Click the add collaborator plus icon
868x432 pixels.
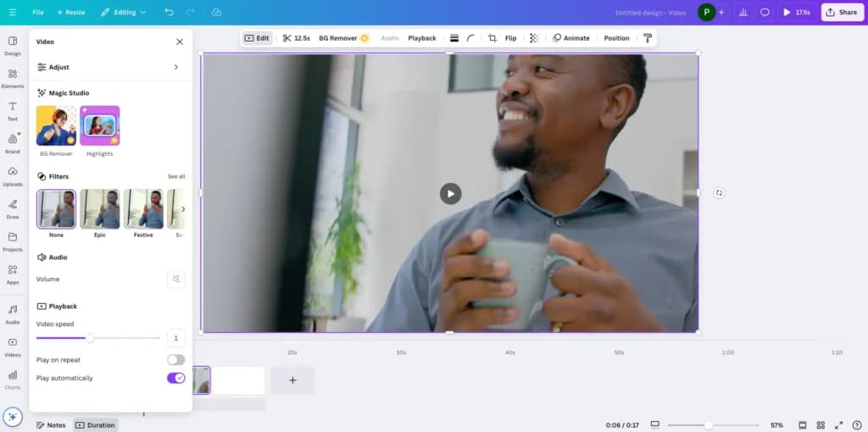pos(721,12)
